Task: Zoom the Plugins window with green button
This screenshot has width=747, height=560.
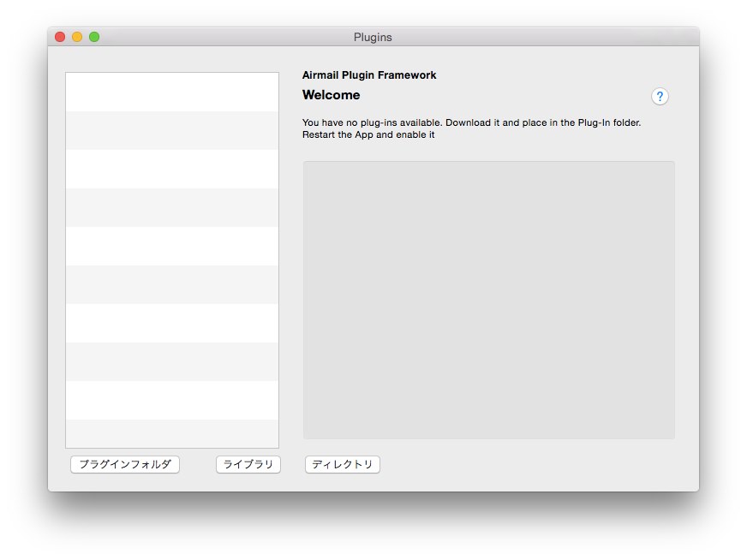Action: coord(94,37)
